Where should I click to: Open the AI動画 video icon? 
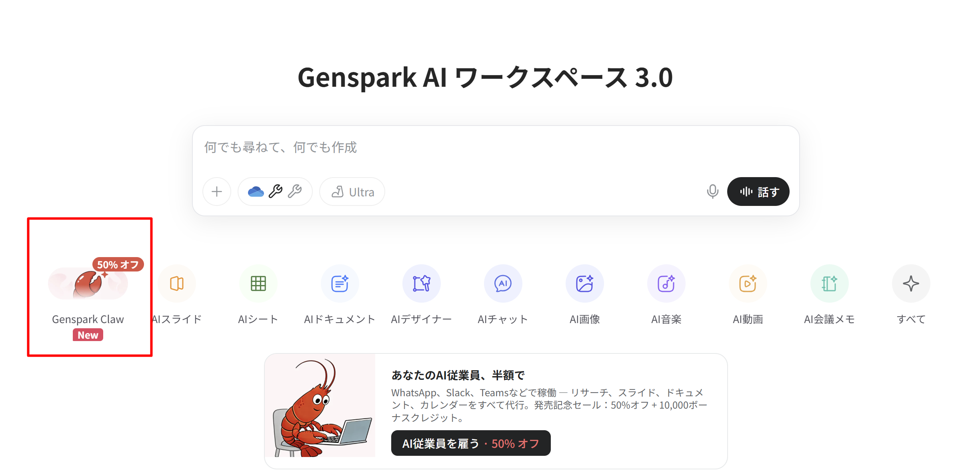(x=748, y=283)
